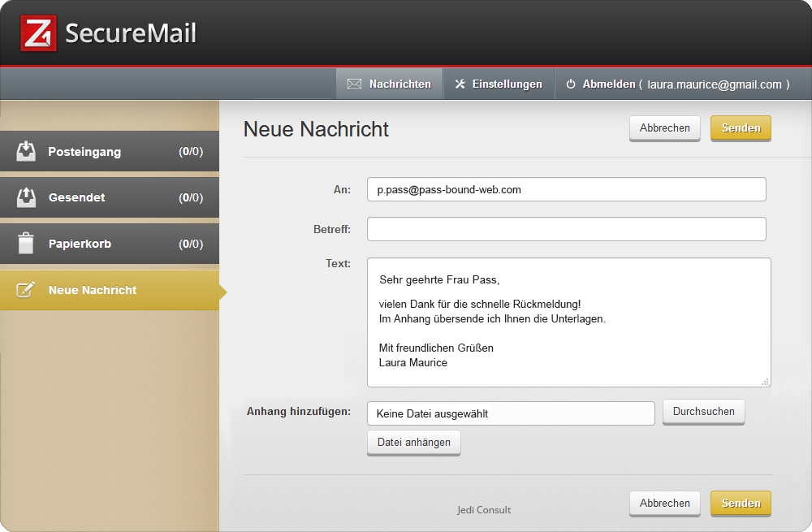The width and height of the screenshot is (812, 532).
Task: Click the Gesendet outbox tray icon
Action: (26, 197)
